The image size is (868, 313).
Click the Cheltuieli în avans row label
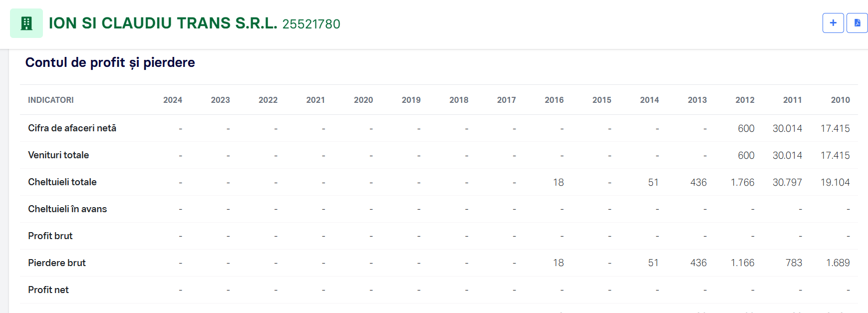point(67,209)
